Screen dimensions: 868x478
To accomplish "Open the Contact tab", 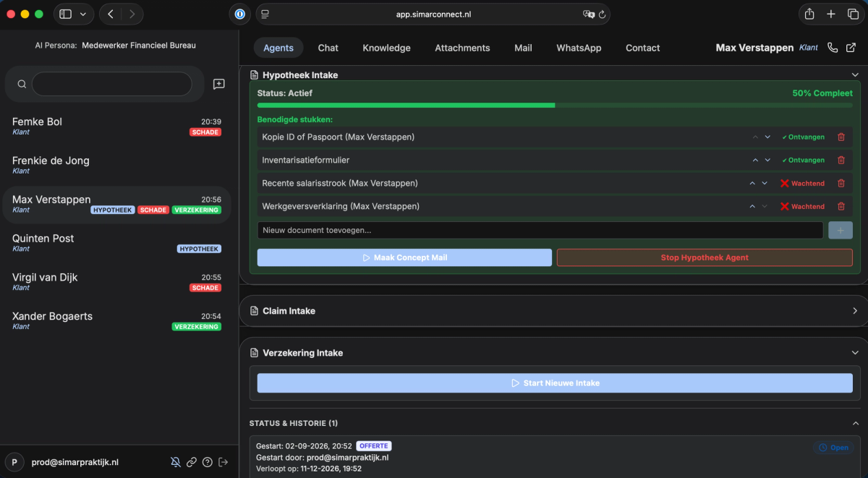I will click(642, 48).
